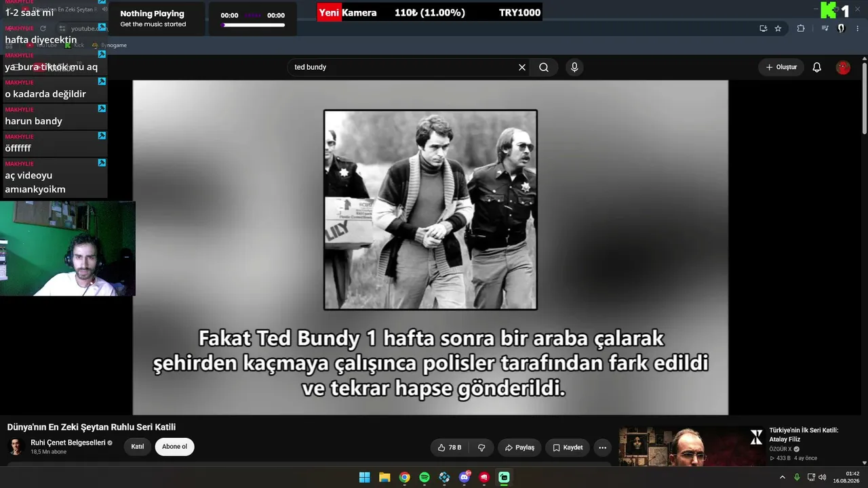This screenshot has width=868, height=488.
Task: Open chat message 'harun bandy' link icon
Action: click(102, 108)
